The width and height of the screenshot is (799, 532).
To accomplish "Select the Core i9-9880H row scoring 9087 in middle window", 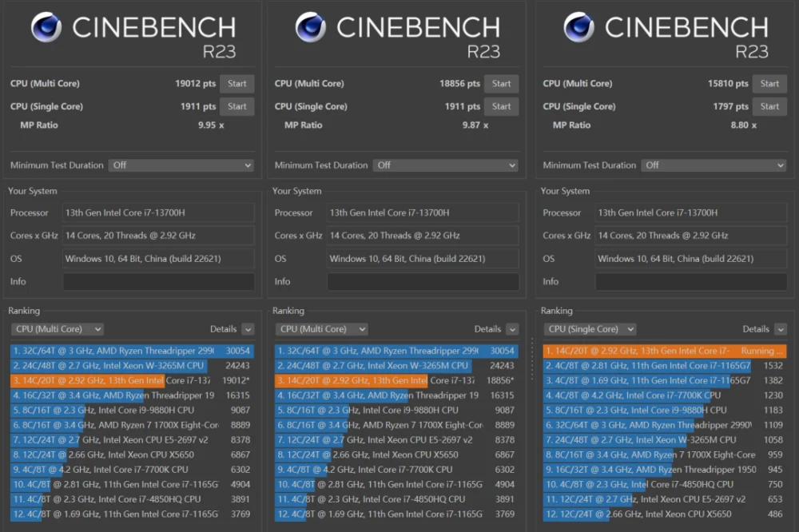I will pos(396,411).
